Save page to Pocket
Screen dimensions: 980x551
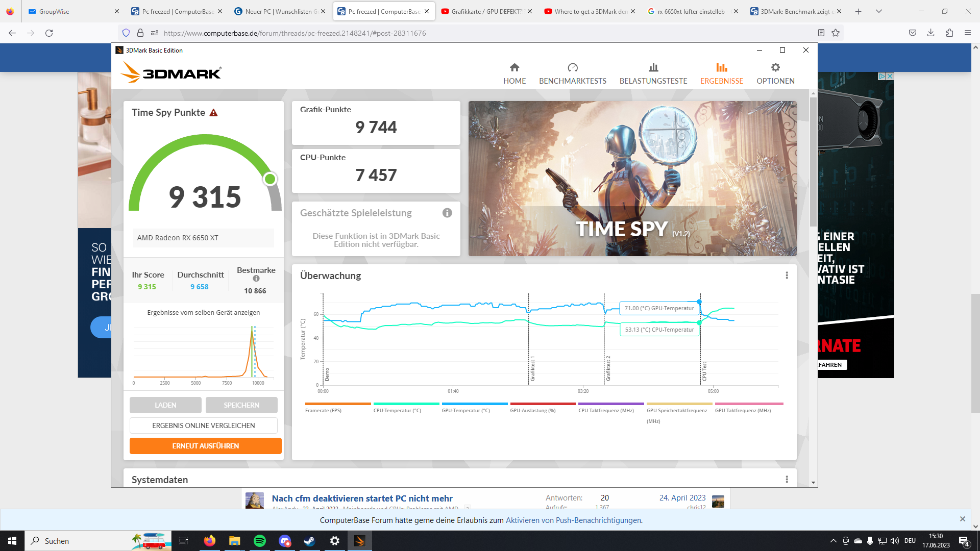pyautogui.click(x=912, y=33)
